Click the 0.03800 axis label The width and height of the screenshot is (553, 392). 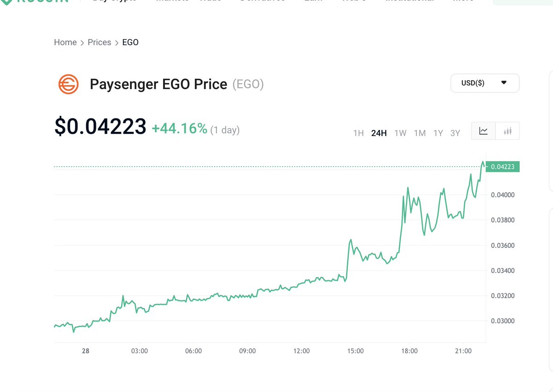pos(503,220)
